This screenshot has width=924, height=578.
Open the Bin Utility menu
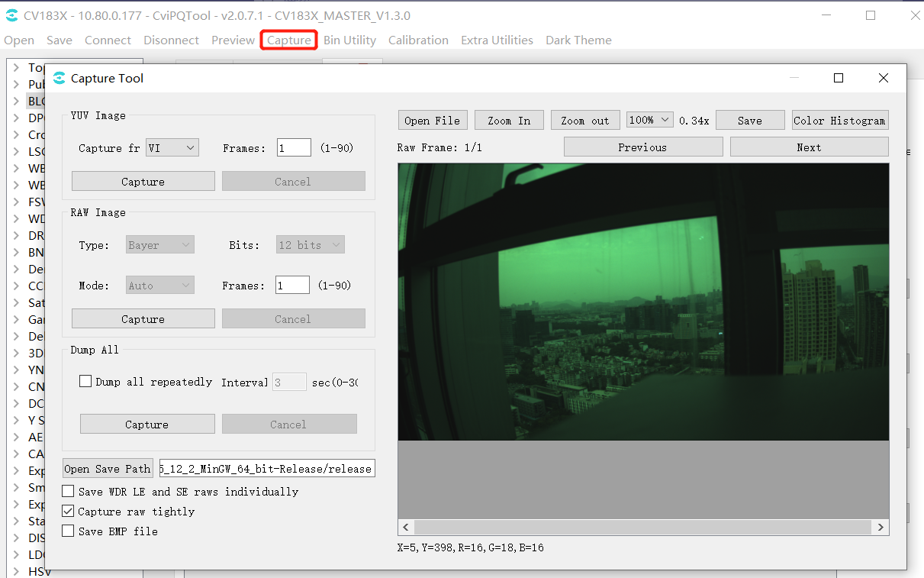pos(349,40)
